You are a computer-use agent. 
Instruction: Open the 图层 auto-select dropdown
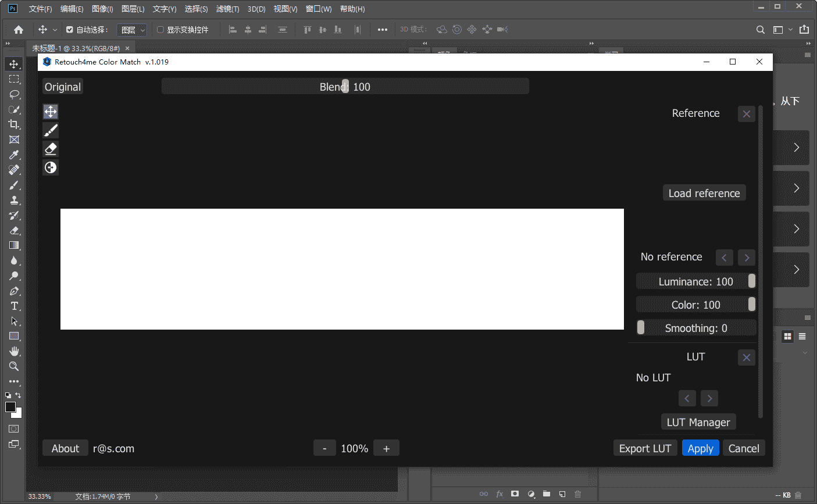[x=132, y=30]
